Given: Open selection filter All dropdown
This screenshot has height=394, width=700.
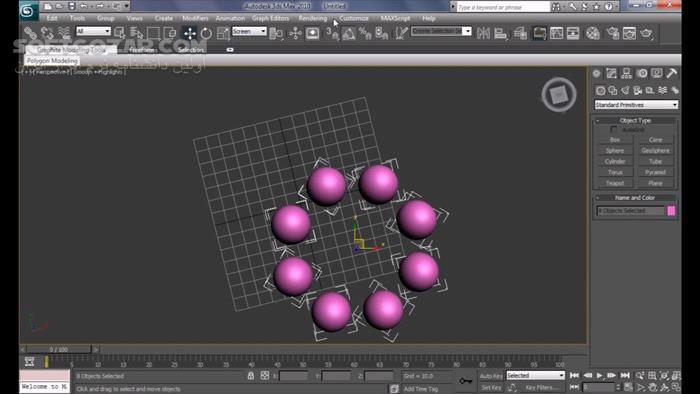Looking at the screenshot, I should pos(93,31).
